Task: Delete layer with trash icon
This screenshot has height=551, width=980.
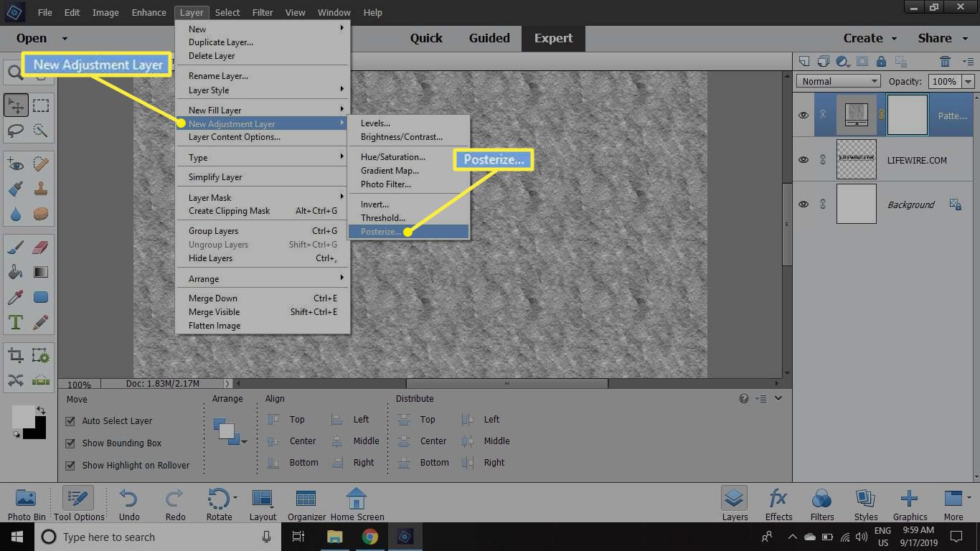Action: click(946, 62)
